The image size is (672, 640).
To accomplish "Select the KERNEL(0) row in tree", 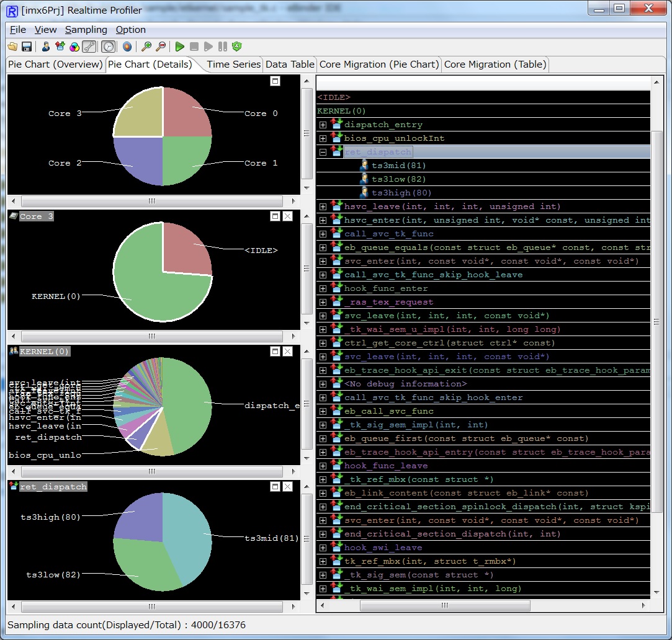I will point(483,111).
